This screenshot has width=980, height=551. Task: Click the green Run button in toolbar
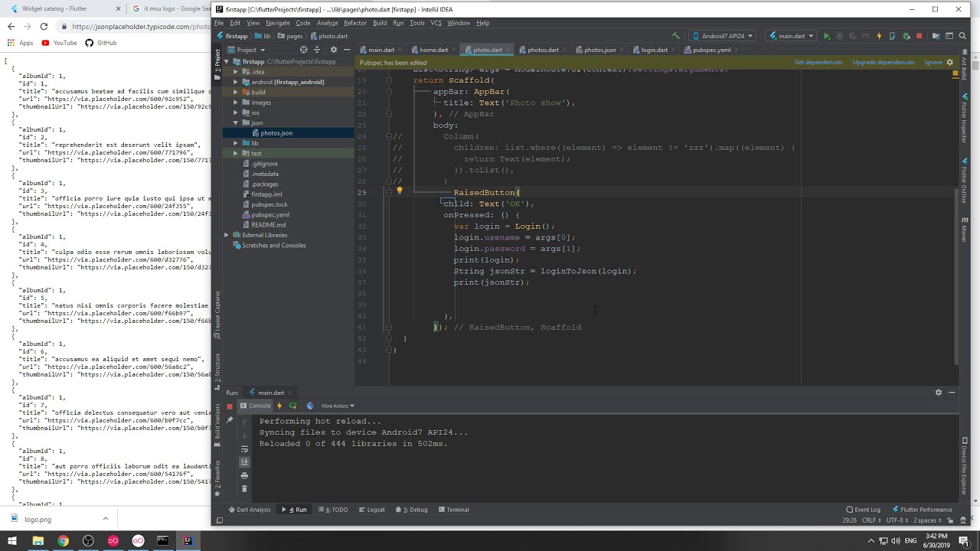pos(827,36)
